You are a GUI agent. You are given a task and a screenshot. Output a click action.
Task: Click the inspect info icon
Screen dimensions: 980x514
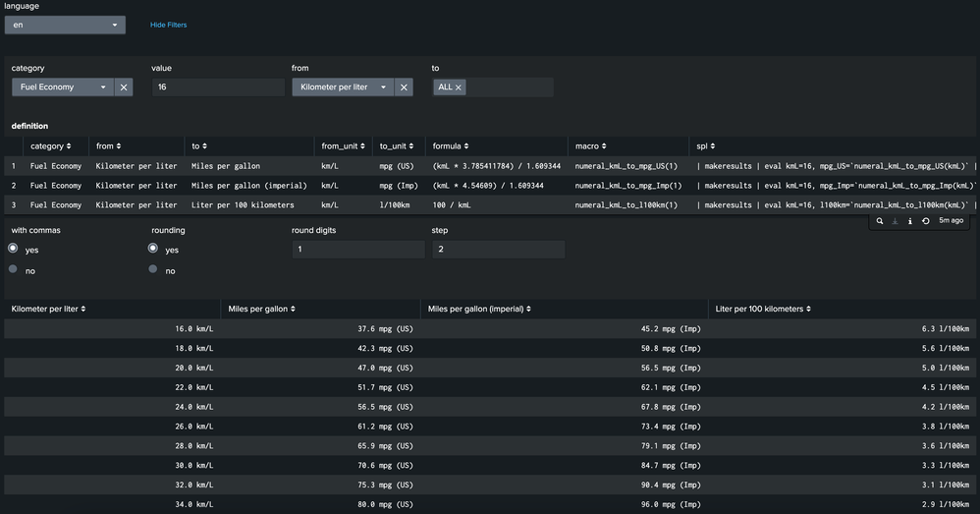click(910, 221)
